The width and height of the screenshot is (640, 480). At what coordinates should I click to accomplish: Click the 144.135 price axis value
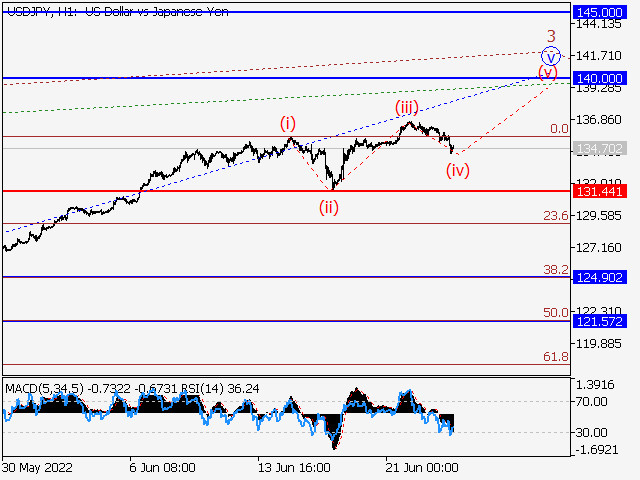(598, 24)
